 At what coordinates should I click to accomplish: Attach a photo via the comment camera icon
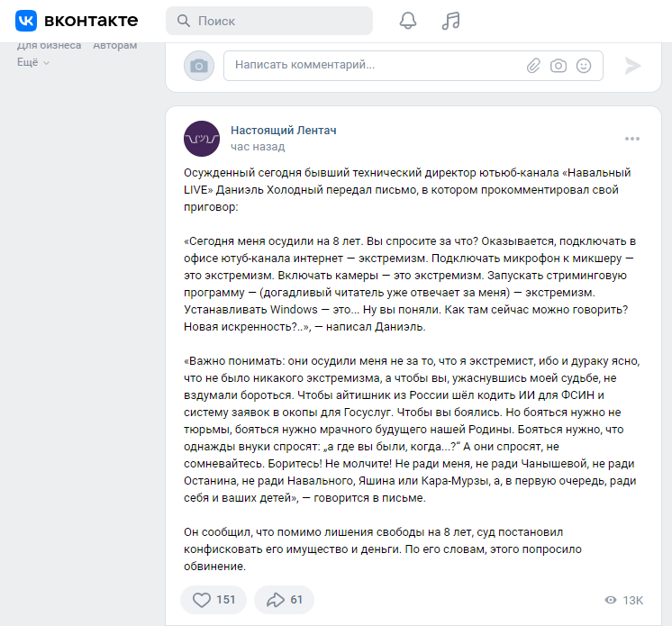coord(558,65)
